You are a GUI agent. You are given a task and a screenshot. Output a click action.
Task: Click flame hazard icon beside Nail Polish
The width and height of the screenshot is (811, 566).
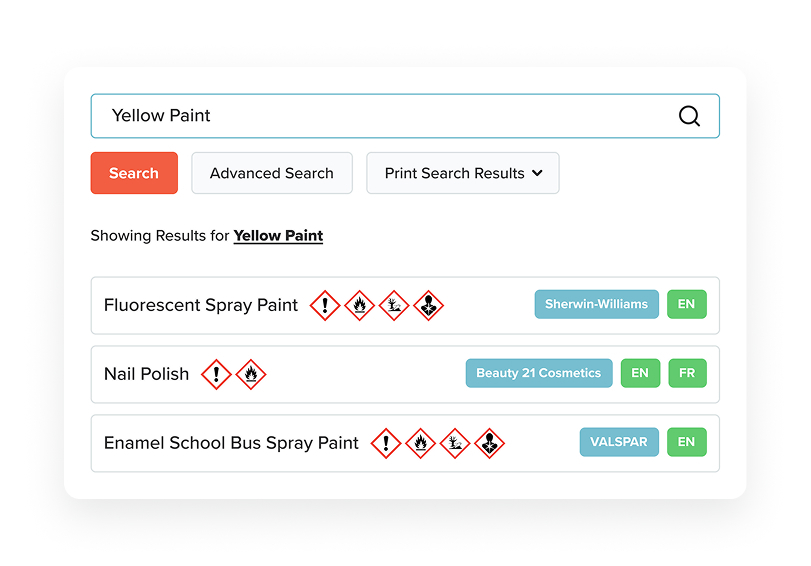click(251, 374)
